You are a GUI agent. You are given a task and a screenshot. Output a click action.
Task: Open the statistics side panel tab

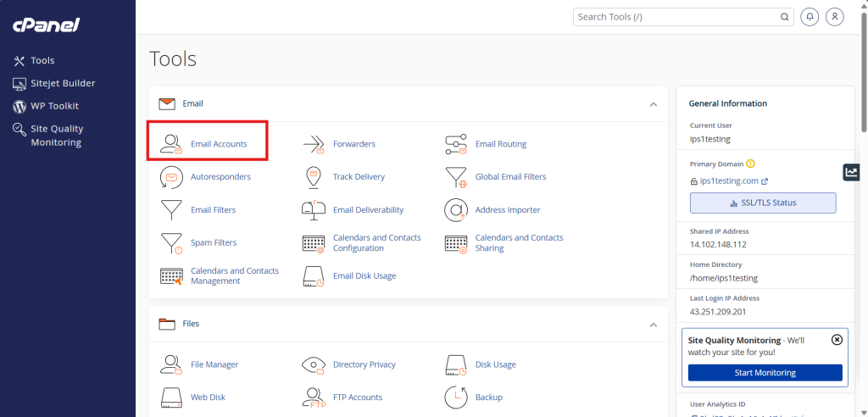(x=851, y=172)
